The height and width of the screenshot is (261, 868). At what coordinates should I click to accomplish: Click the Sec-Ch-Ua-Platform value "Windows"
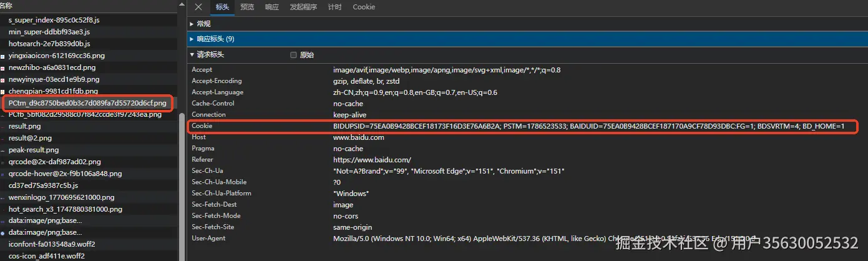[x=351, y=194]
